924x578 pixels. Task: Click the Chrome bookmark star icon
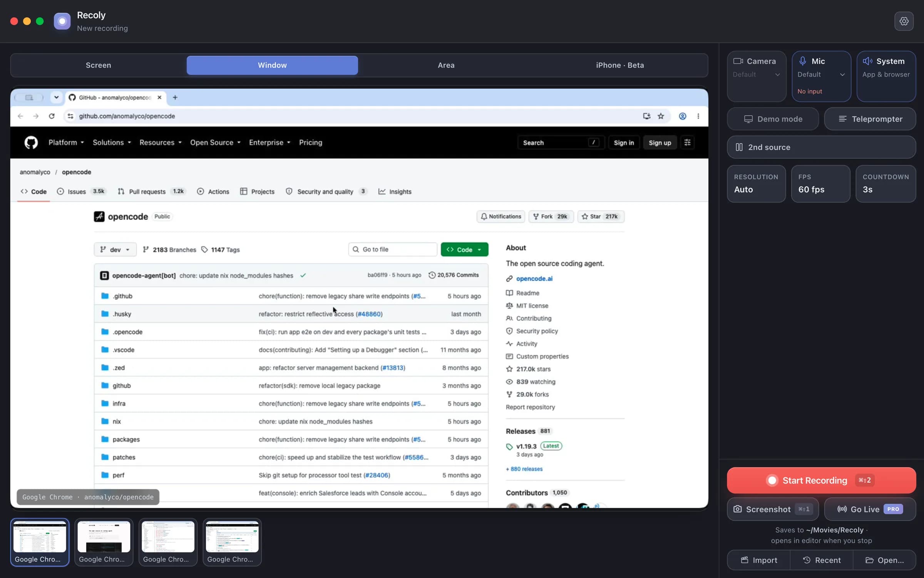click(661, 116)
